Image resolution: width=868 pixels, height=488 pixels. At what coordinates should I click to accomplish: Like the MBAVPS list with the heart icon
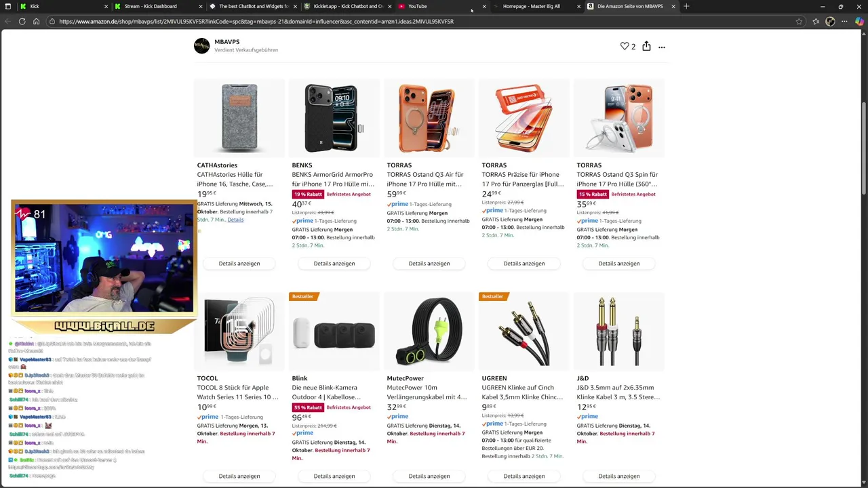pyautogui.click(x=625, y=46)
